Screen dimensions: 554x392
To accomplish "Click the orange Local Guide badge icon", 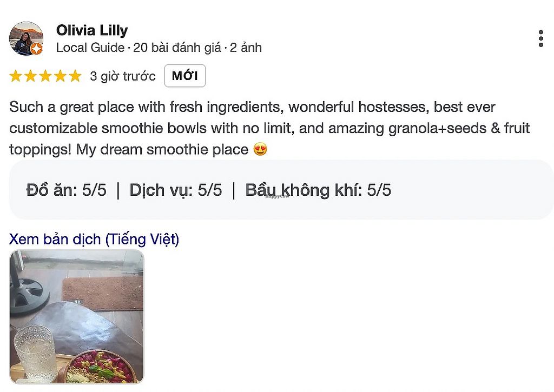I will (36, 49).
